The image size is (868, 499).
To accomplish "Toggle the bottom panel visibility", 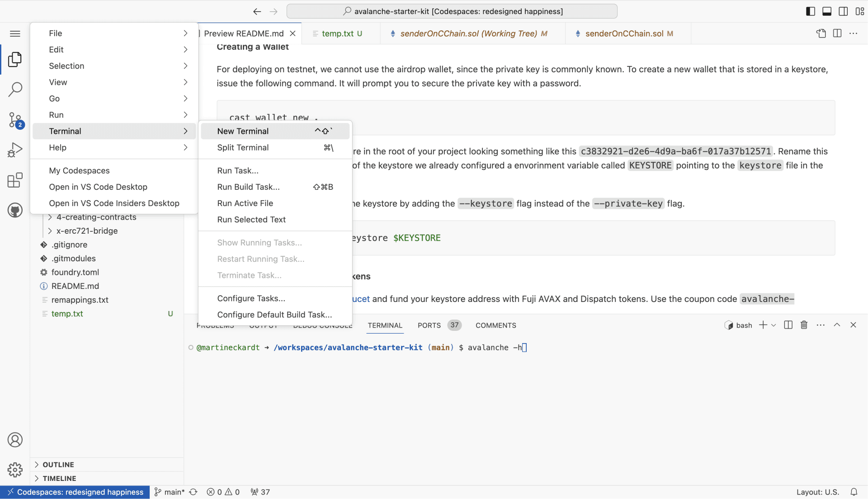I will click(827, 11).
